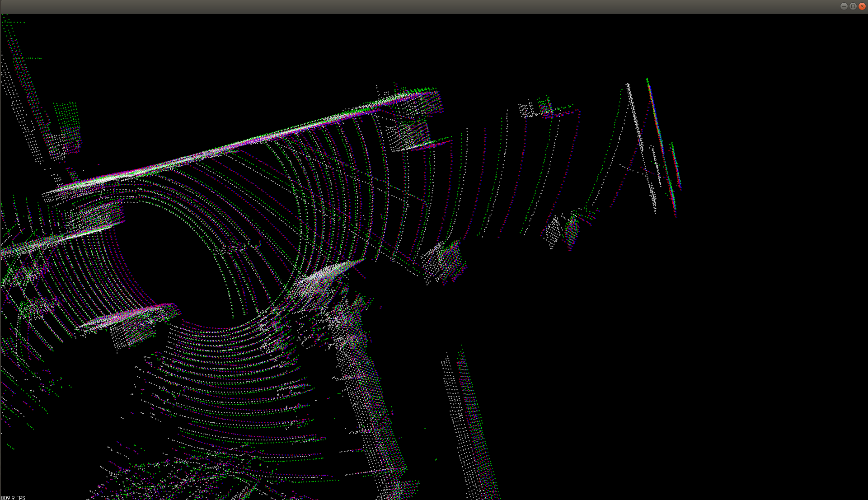This screenshot has width=868, height=500.
Task: Close the viewer with the orange X
Action: click(862, 6)
